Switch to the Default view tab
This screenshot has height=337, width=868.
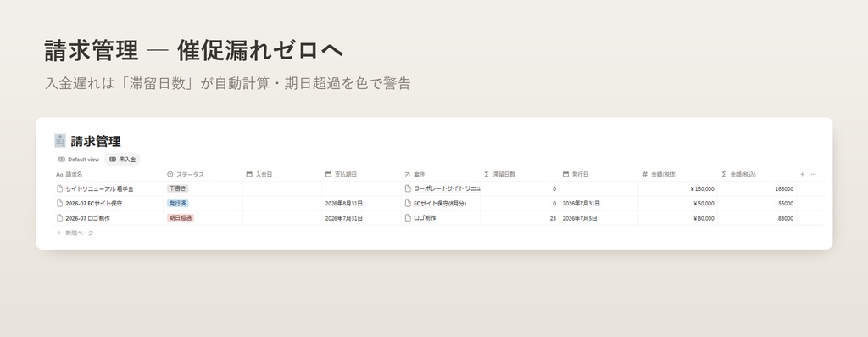click(x=79, y=160)
